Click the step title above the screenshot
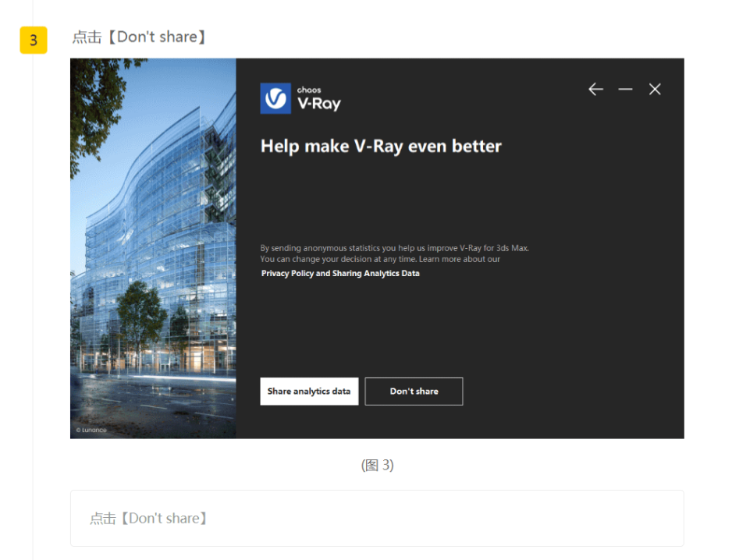The width and height of the screenshot is (732, 560). click(140, 37)
